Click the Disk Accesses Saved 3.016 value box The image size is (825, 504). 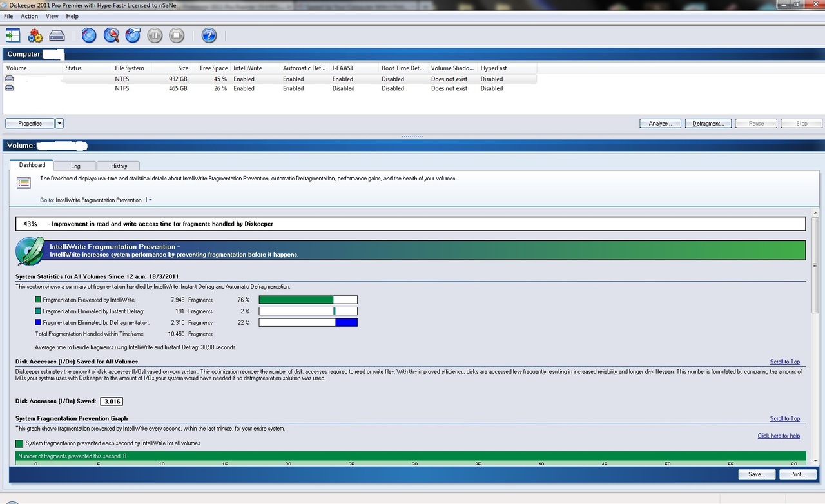111,401
